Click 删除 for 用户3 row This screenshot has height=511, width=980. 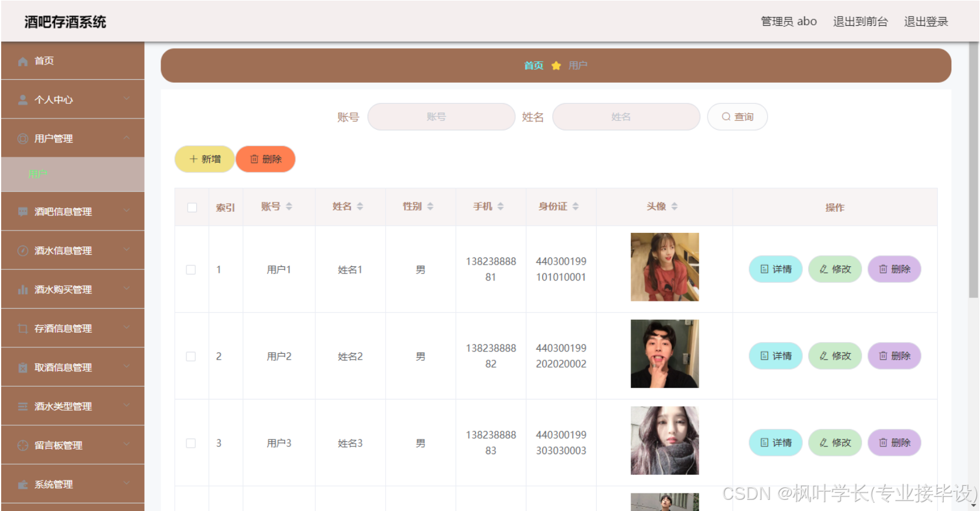coord(894,443)
